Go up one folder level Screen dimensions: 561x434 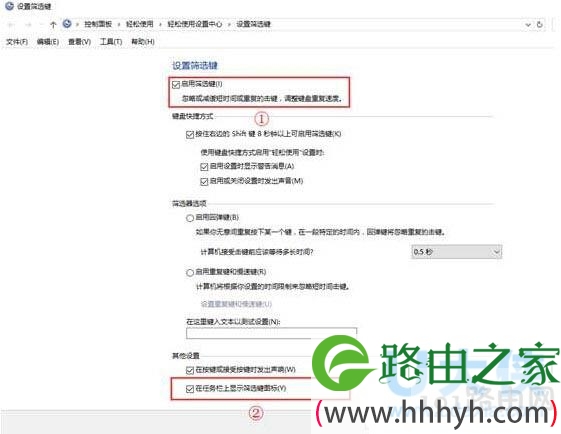pos(53,25)
